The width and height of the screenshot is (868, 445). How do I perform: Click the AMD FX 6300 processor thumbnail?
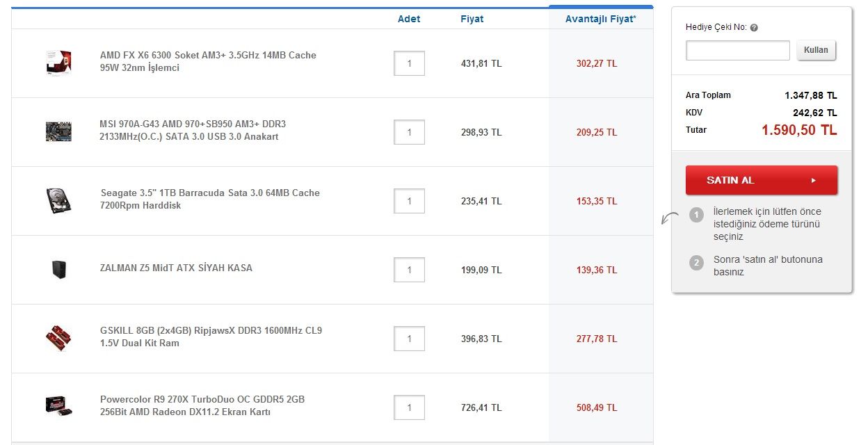59,63
